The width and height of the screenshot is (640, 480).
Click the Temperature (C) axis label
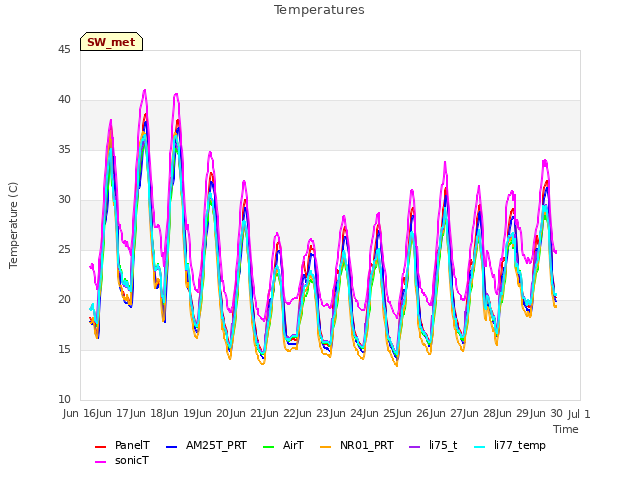tap(13, 225)
